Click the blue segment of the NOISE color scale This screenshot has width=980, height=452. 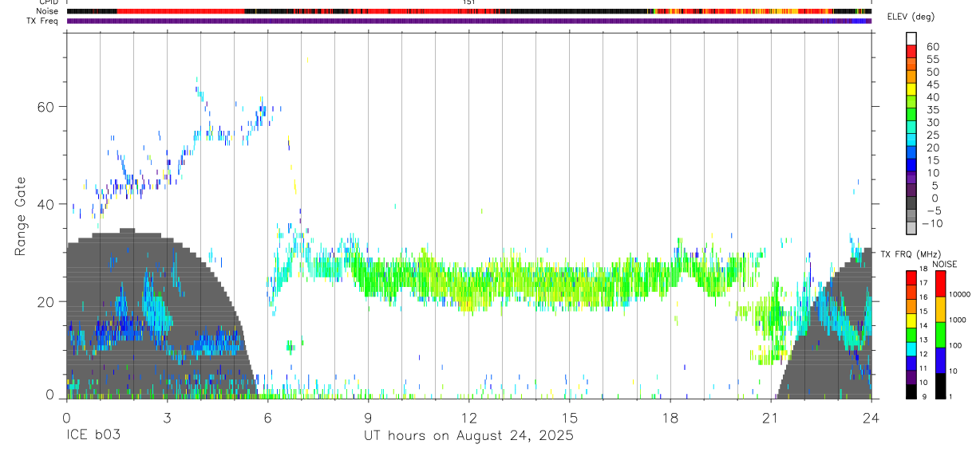942,360
